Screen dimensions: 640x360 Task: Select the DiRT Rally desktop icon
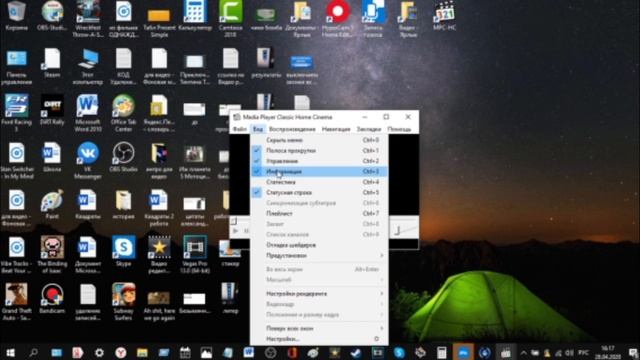coord(52,110)
